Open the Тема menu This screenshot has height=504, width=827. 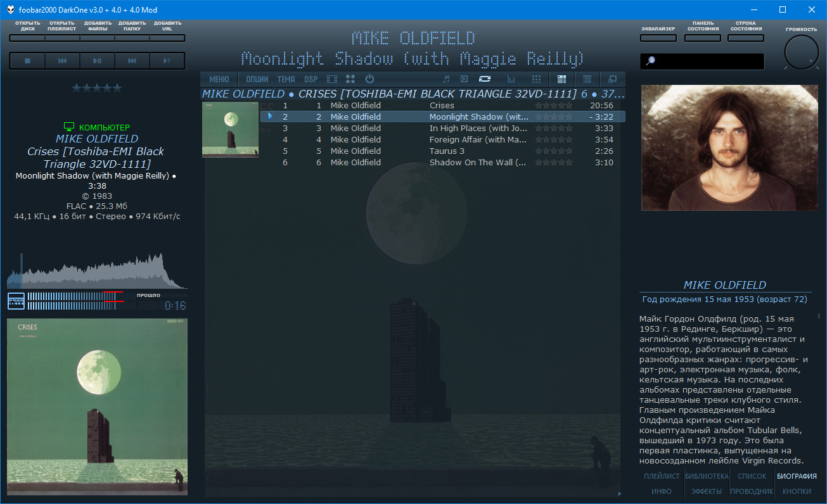click(x=286, y=79)
